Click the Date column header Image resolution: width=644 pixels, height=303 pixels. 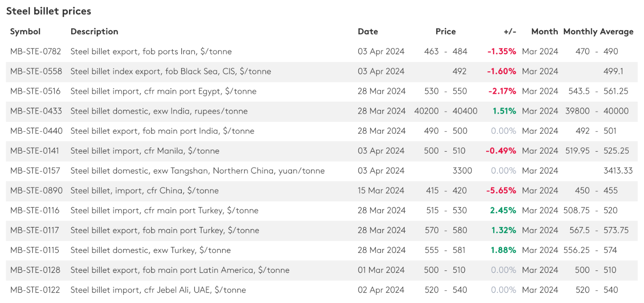tap(368, 32)
